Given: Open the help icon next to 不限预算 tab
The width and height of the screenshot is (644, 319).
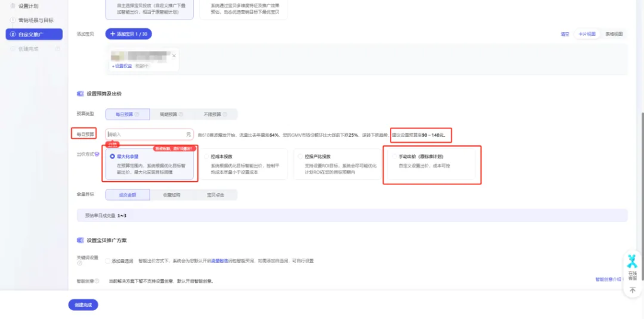Looking at the screenshot, I should (x=225, y=115).
